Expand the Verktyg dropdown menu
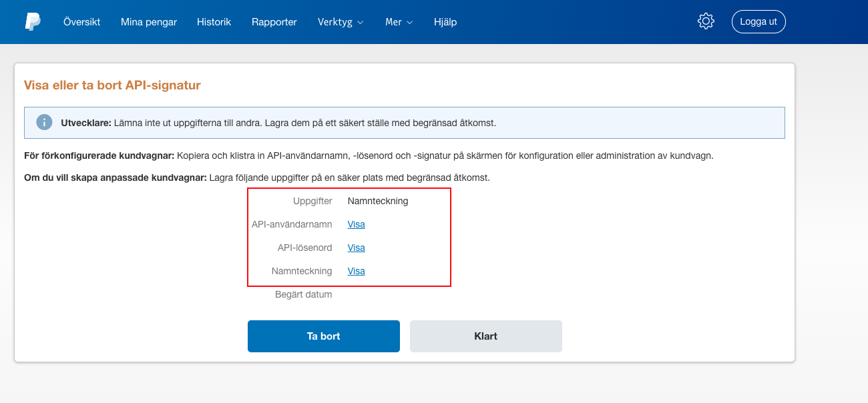 tap(341, 22)
